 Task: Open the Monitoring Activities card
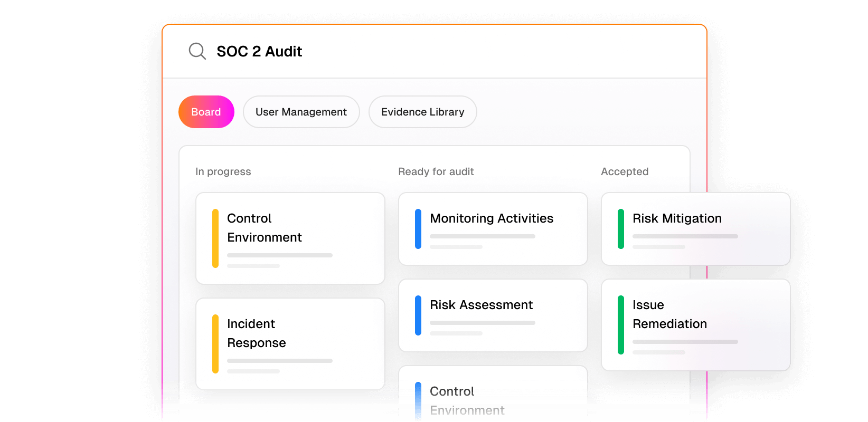point(493,229)
